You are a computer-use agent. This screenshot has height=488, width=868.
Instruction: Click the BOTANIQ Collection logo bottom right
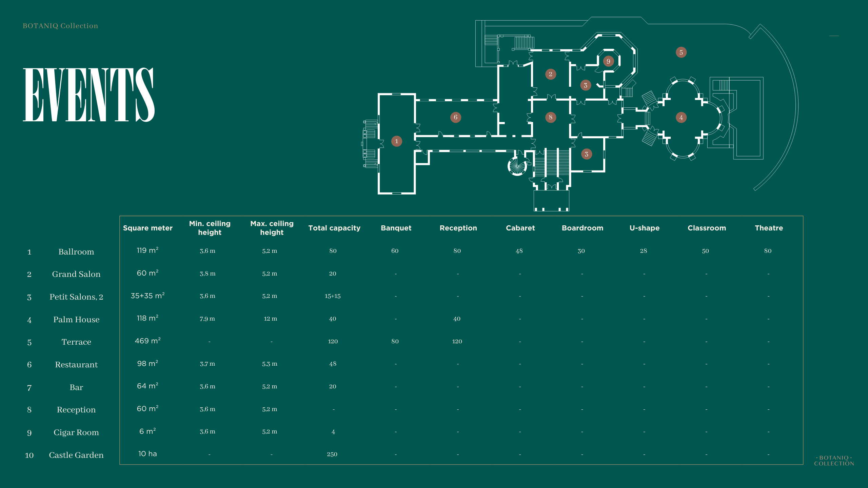(x=834, y=461)
